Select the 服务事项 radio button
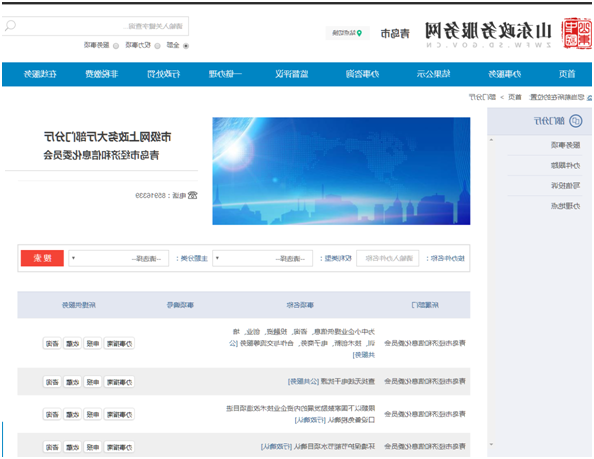This screenshot has width=594, height=459. (116, 46)
